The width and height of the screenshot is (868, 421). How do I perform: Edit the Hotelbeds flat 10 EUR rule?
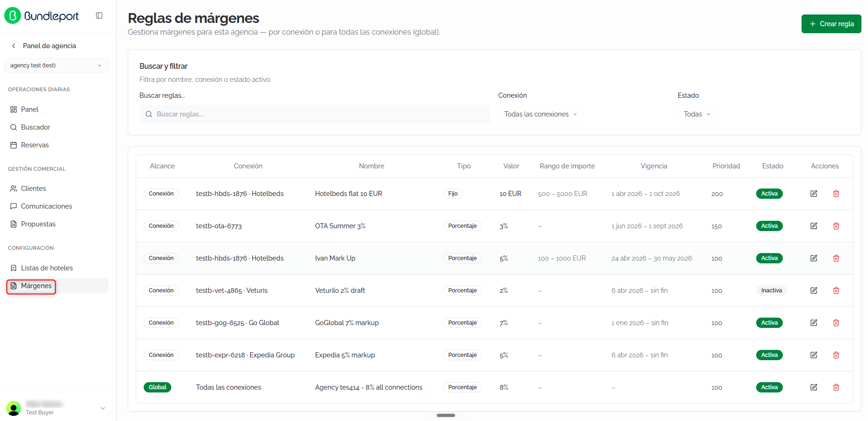tap(814, 194)
